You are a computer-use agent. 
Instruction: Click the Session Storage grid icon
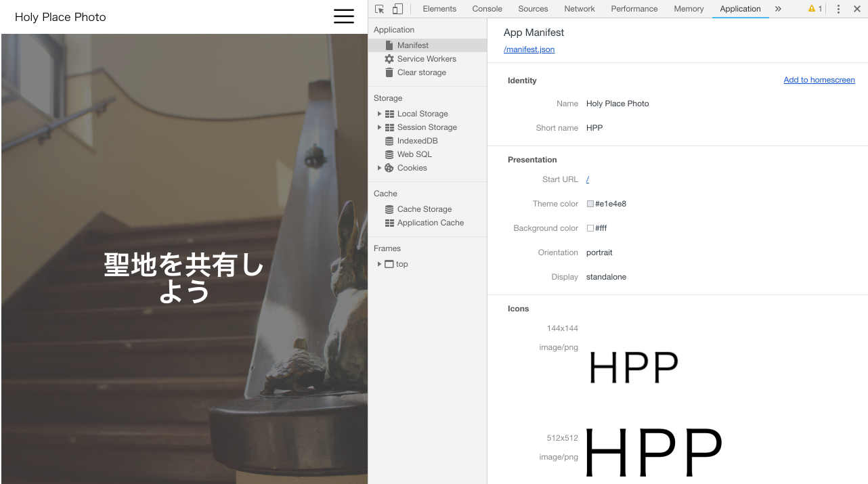click(389, 127)
